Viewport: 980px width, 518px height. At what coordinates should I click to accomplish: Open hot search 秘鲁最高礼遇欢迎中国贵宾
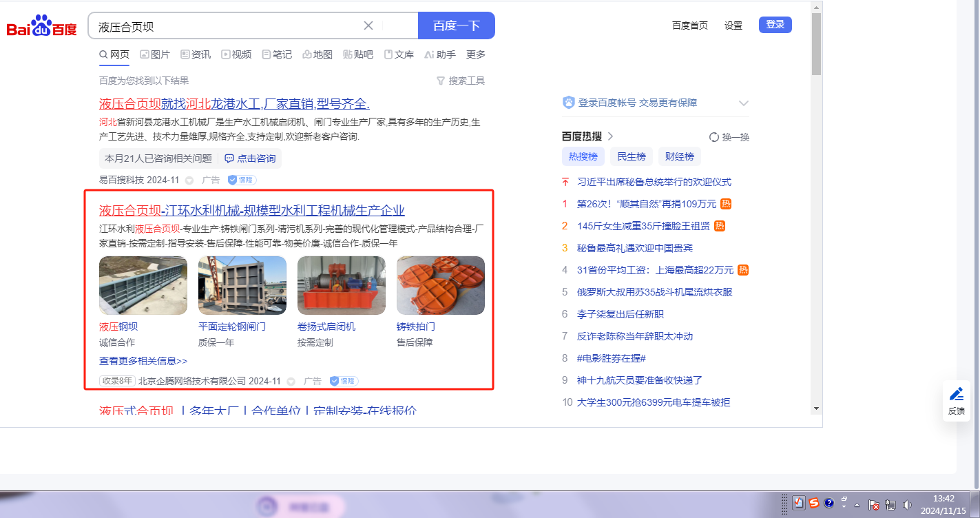(x=635, y=248)
